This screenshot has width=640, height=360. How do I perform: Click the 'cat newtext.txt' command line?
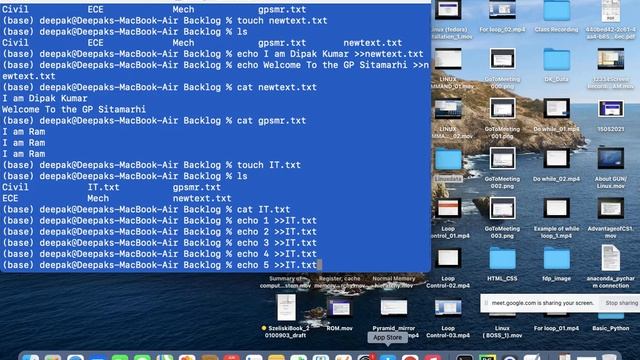click(159, 87)
